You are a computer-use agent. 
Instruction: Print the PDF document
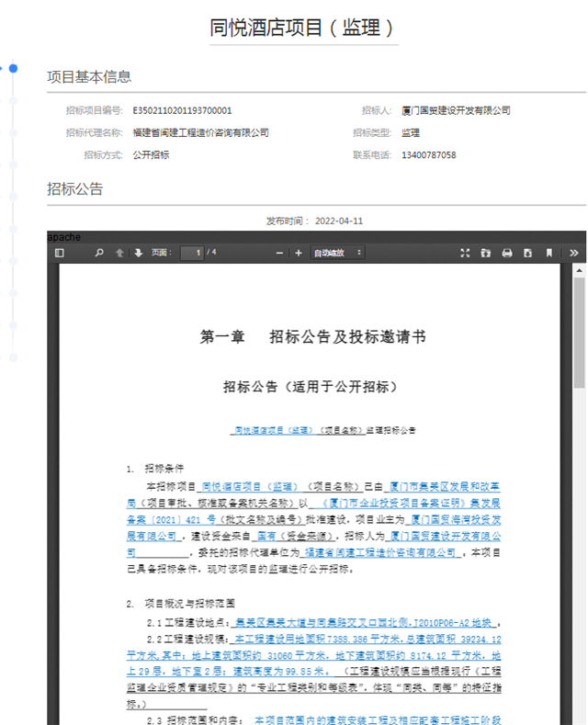pyautogui.click(x=507, y=253)
